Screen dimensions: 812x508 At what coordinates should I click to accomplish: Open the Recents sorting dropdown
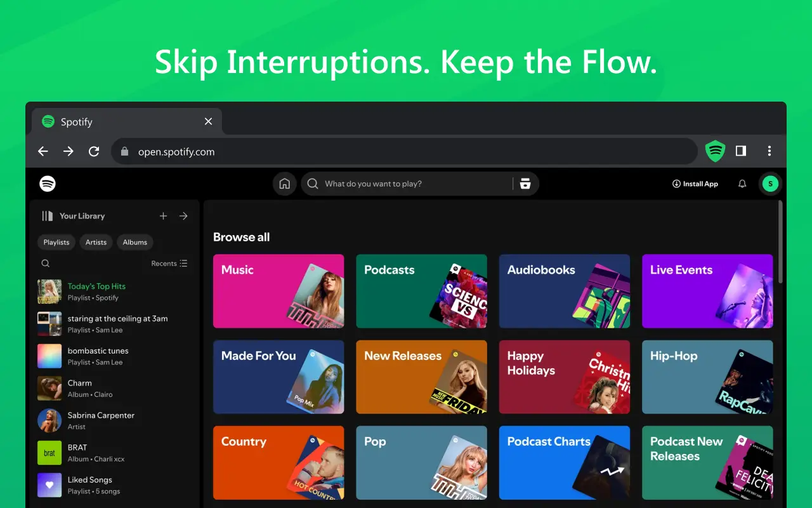[169, 263]
